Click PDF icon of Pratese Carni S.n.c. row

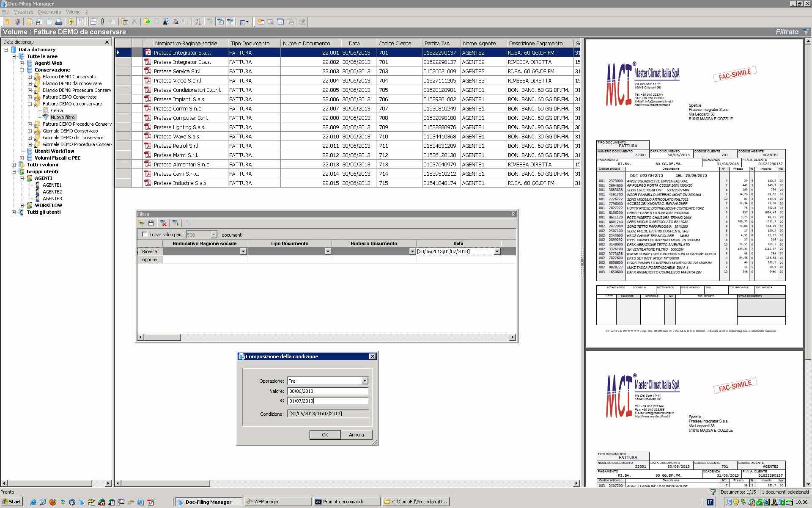[x=148, y=174]
